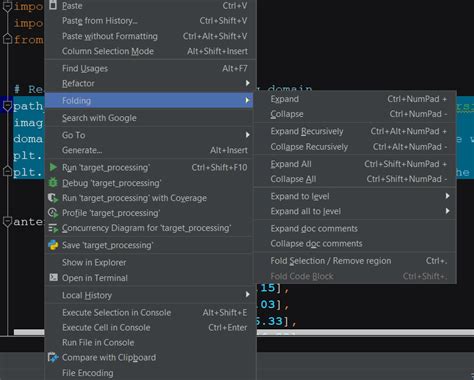Open the Folding menu item

(x=149, y=100)
